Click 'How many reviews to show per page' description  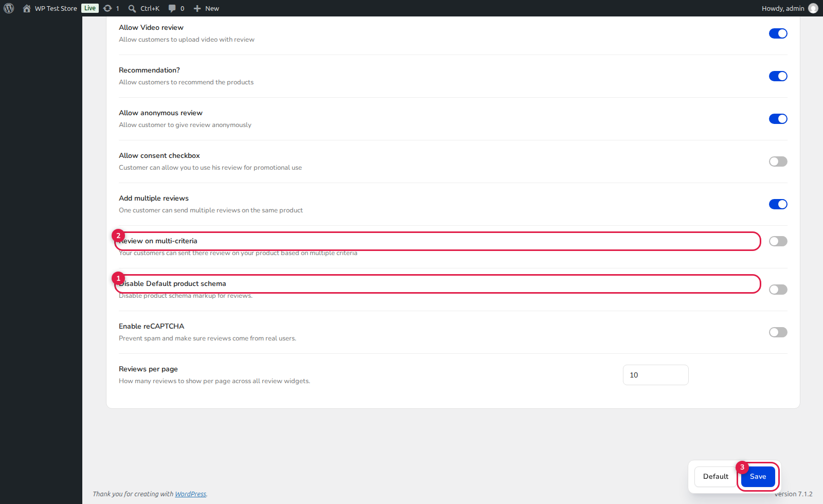214,381
